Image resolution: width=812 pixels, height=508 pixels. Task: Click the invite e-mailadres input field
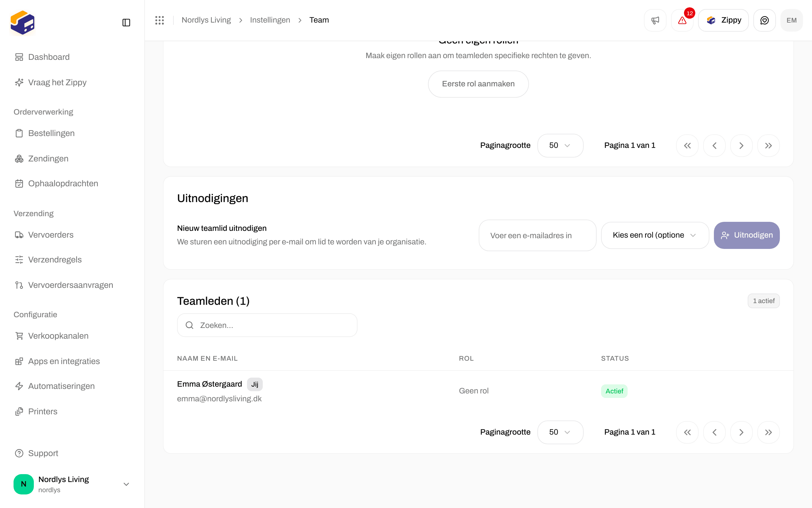537,236
